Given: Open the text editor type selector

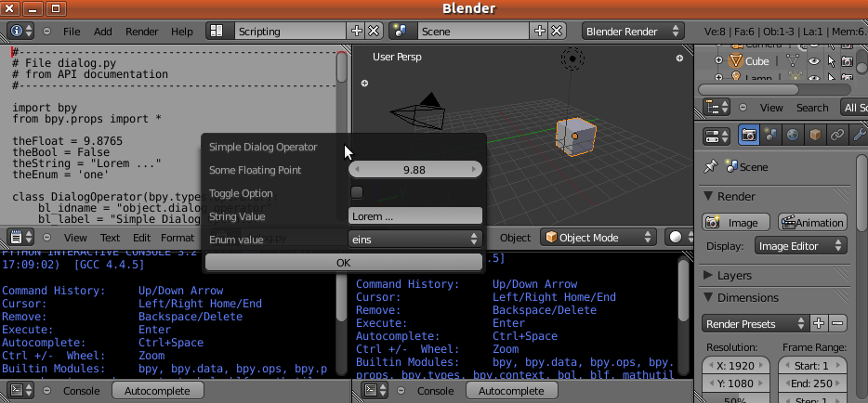Looking at the screenshot, I should [x=22, y=237].
